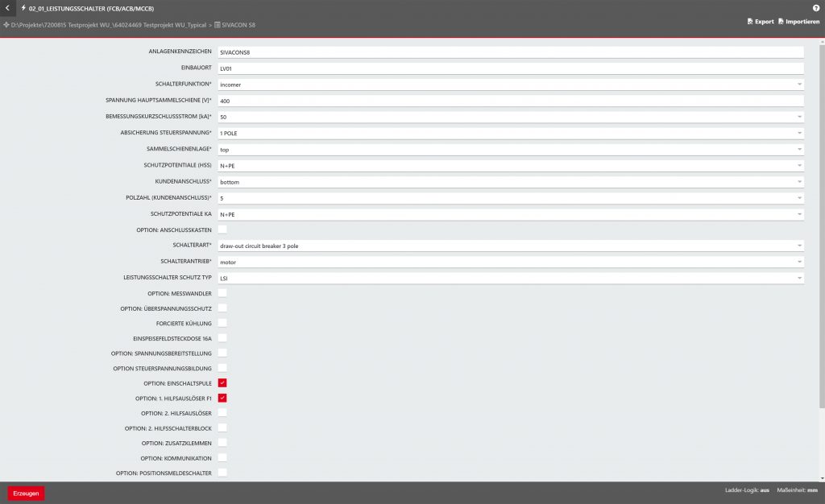Enable Option: Messwandler checkbox

(x=222, y=293)
